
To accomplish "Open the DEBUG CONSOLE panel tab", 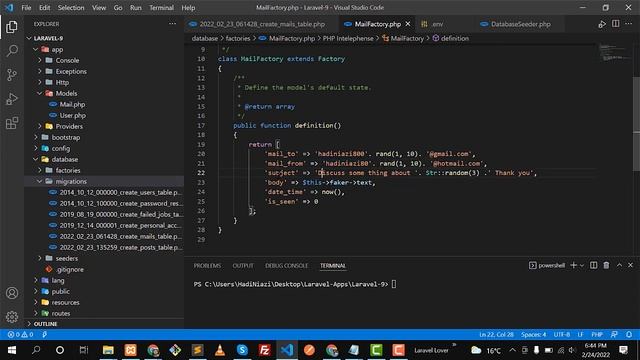I will click(x=287, y=266).
